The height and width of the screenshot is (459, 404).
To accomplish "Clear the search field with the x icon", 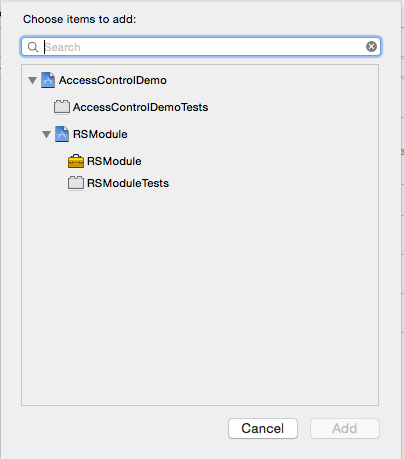I will pos(371,46).
